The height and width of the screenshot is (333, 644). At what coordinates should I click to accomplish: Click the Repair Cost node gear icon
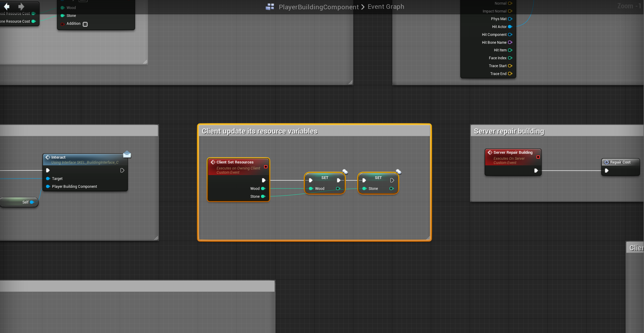tap(607, 162)
